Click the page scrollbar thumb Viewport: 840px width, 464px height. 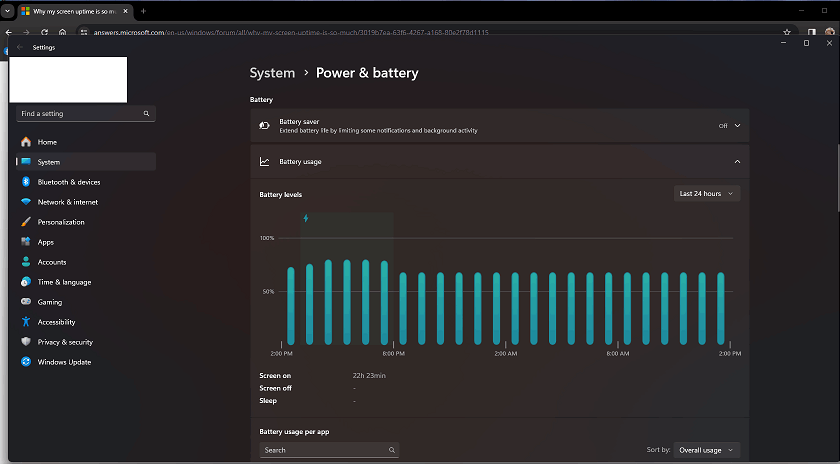(837, 178)
